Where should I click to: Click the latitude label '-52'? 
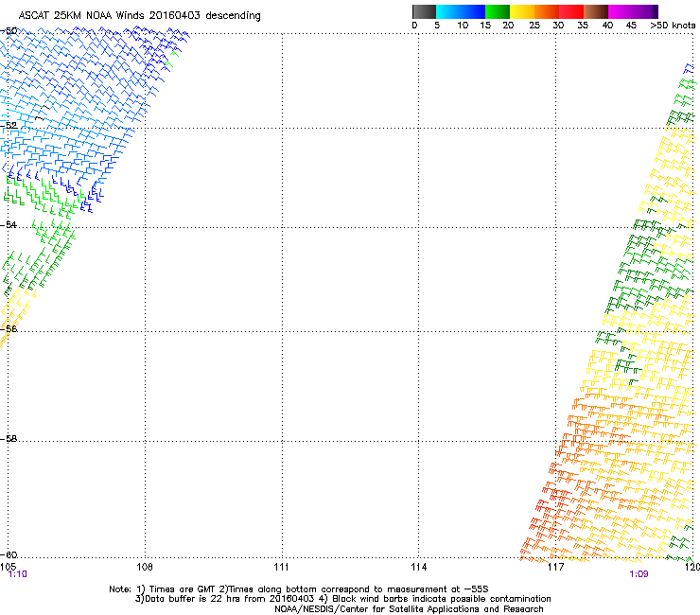tap(9, 125)
